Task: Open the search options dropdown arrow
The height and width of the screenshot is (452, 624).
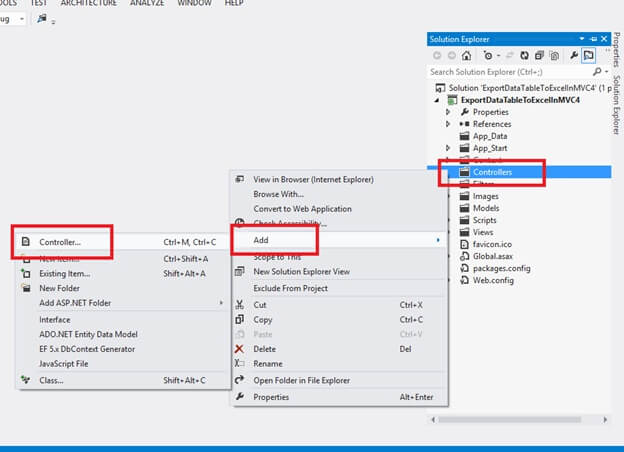Action: tap(606, 72)
